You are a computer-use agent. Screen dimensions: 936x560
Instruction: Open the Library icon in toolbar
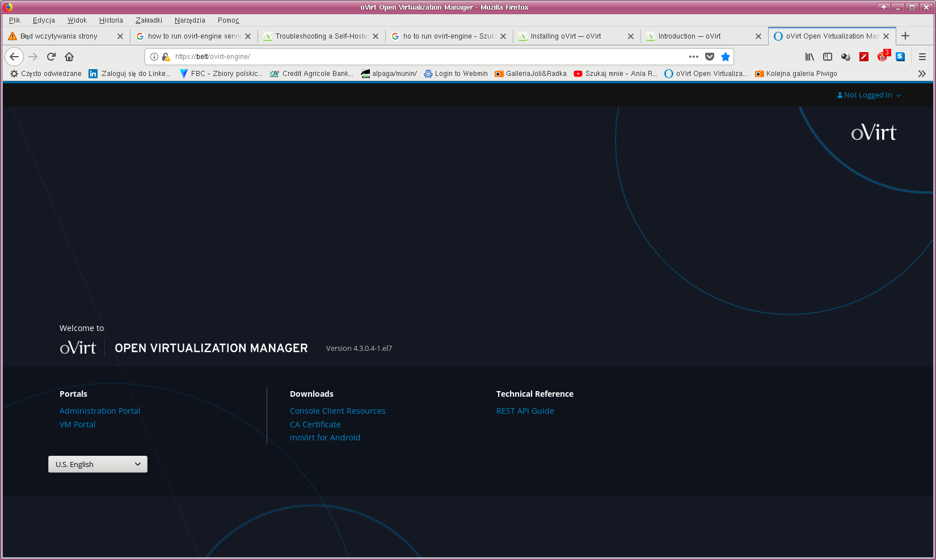click(x=809, y=57)
